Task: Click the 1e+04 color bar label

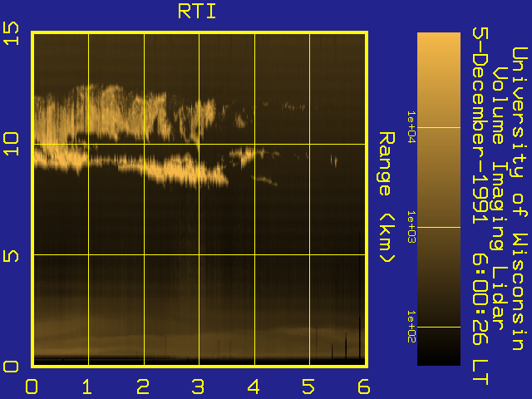Action: click(x=411, y=127)
